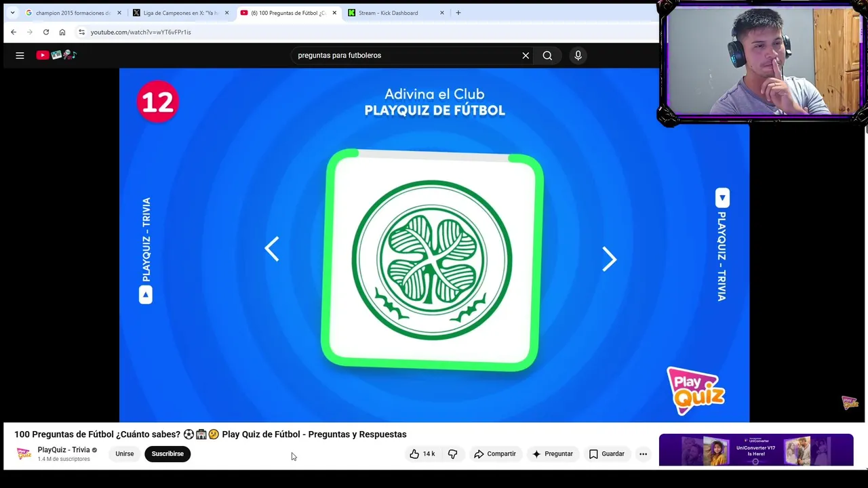Click the Suscribirse button
The image size is (868, 488).
(x=167, y=454)
